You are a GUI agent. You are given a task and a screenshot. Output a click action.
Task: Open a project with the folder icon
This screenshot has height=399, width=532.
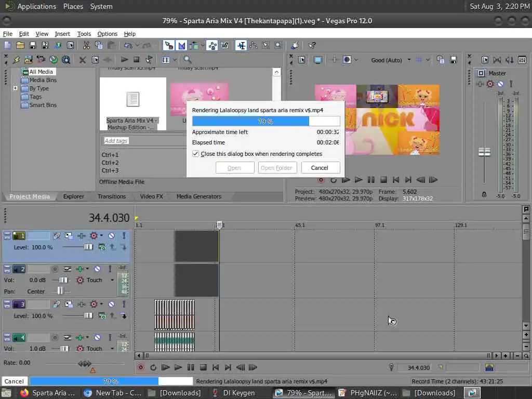coord(20,45)
